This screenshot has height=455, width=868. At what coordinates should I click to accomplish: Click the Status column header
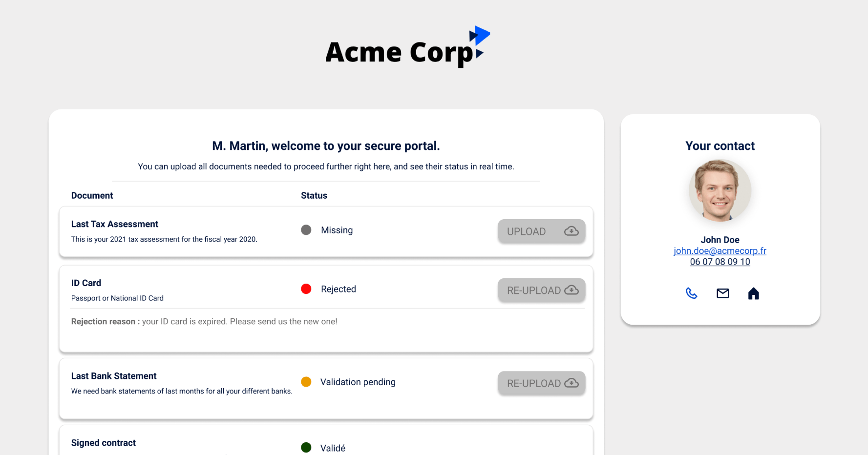[314, 196]
